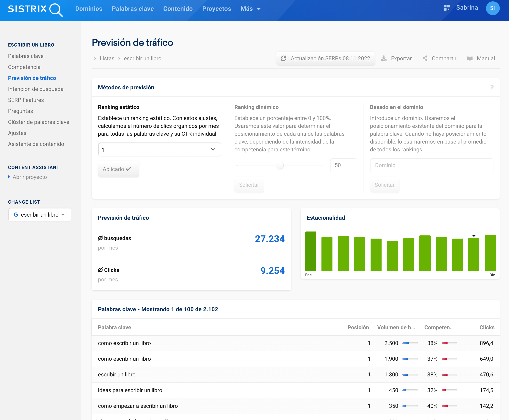Click the Compartir share icon
Screen dimensions: 509x420
pyautogui.click(x=425, y=58)
